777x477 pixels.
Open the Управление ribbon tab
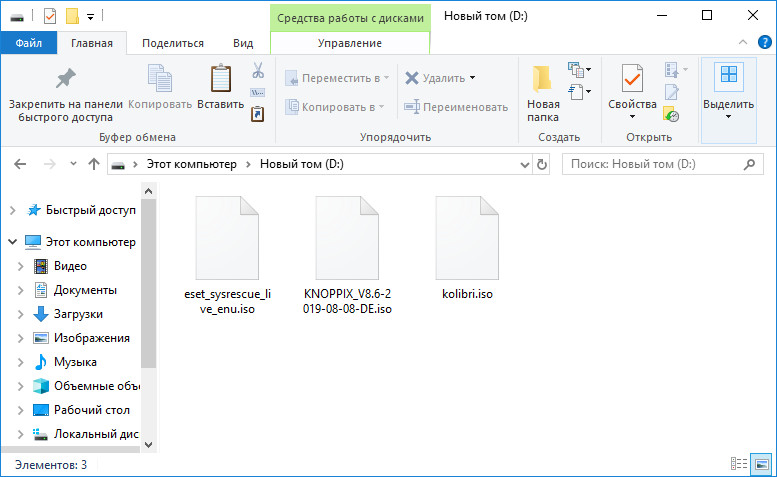[x=350, y=43]
